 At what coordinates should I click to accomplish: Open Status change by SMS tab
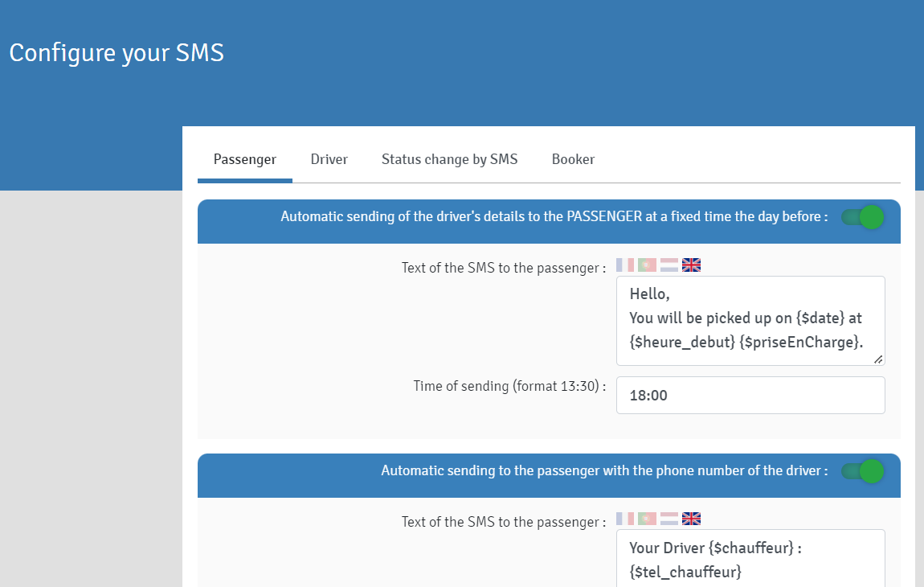tap(449, 159)
